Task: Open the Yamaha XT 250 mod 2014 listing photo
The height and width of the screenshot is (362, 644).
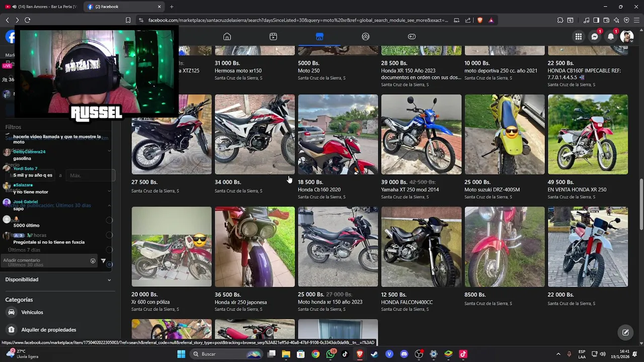Action: click(x=421, y=134)
